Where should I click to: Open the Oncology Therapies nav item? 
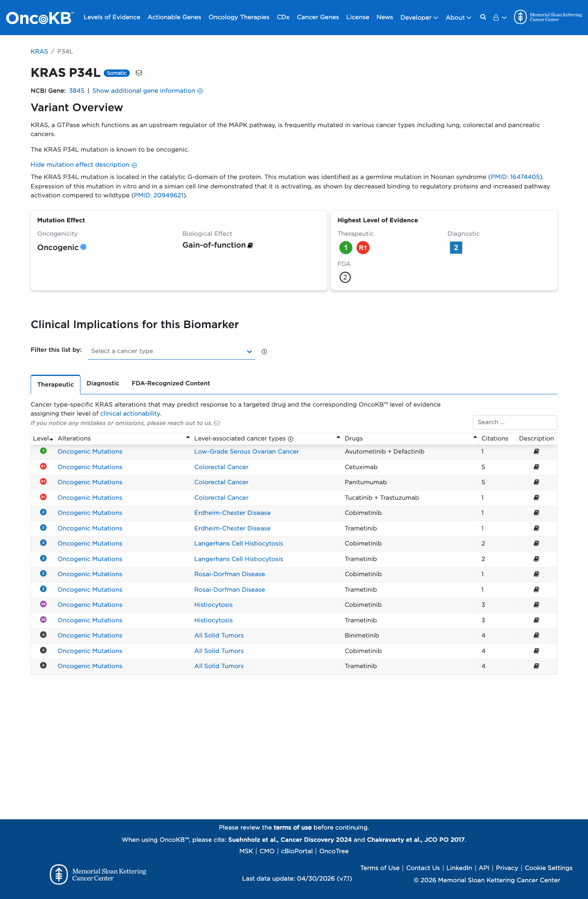point(239,17)
